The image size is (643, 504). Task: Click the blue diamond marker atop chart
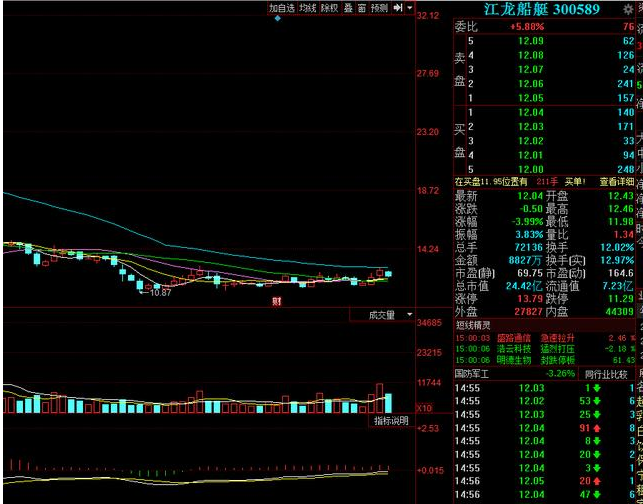tap(278, 18)
